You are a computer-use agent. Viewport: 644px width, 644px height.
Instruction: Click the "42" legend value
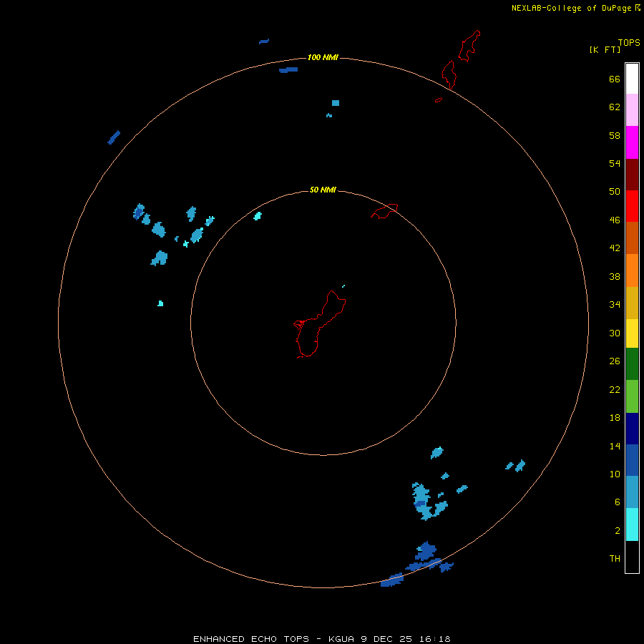pos(615,248)
